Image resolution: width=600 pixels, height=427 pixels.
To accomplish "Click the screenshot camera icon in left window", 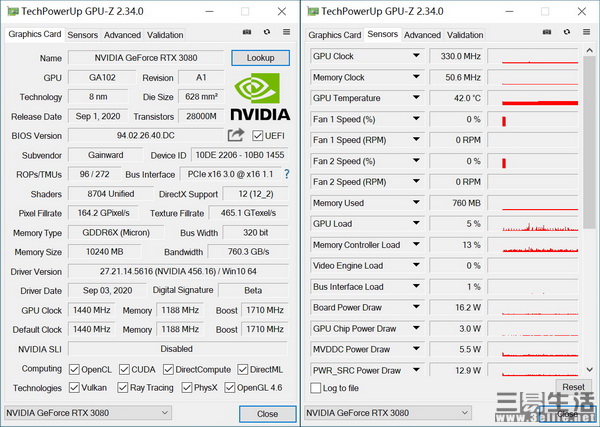I will [x=247, y=32].
